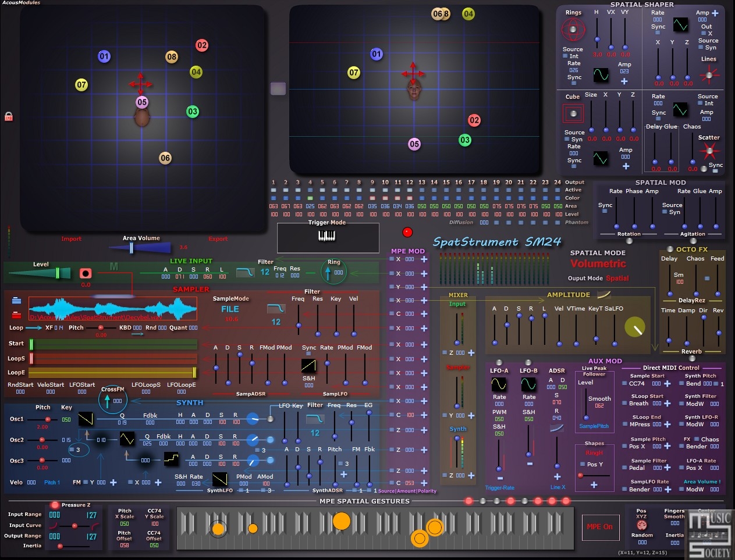The image size is (735, 560).
Task: Change the Trigger-Rate destination under LFO-A
Action: [x=500, y=488]
